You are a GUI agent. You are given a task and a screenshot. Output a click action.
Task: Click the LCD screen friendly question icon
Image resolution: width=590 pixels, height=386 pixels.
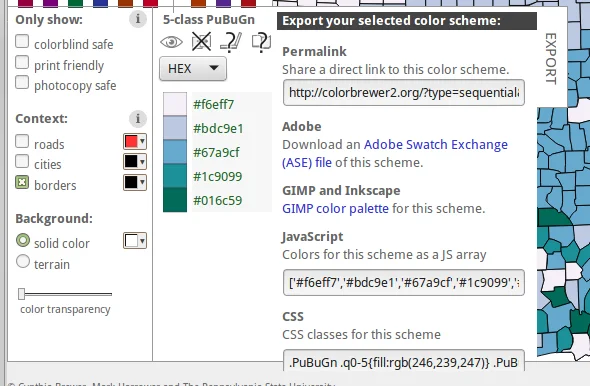pos(261,41)
